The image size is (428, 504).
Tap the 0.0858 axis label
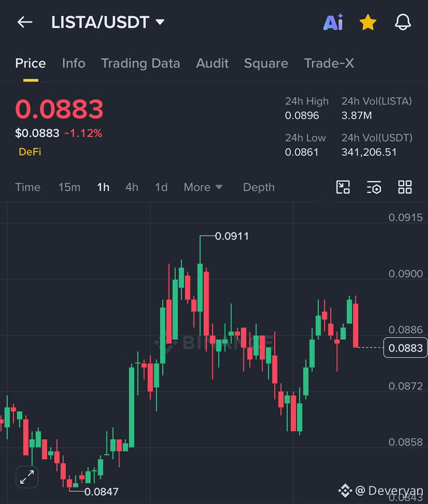coord(405,442)
